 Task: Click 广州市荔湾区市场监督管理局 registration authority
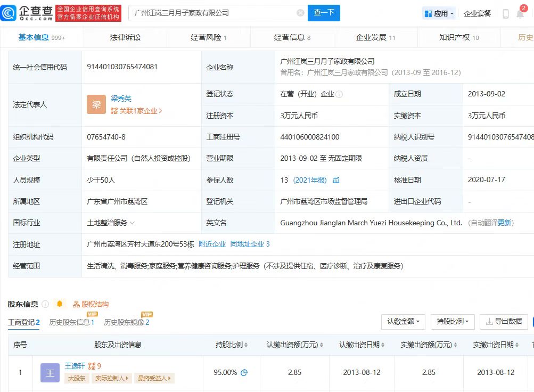tap(324, 201)
